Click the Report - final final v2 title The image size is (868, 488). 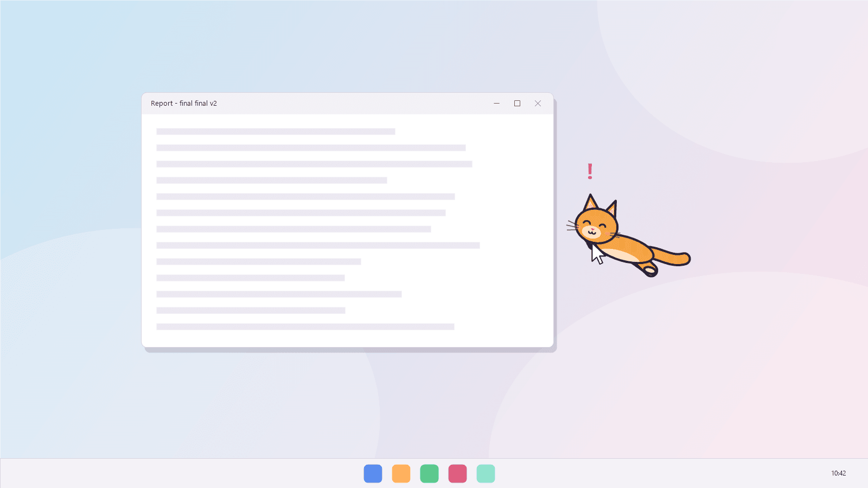[184, 104]
